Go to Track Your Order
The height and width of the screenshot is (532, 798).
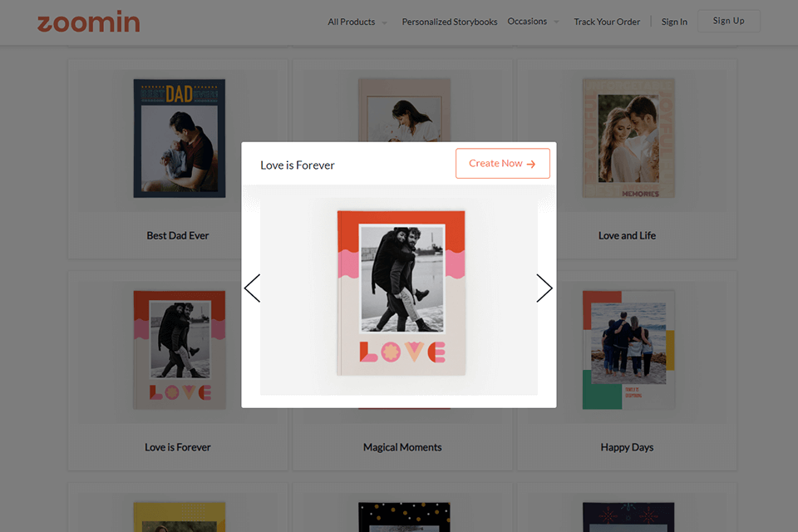tap(607, 22)
